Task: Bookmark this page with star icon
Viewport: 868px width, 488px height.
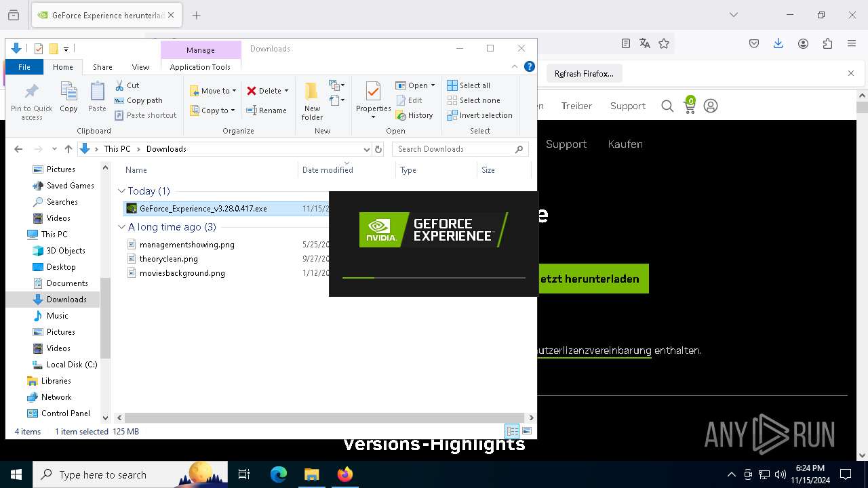Action: point(664,43)
